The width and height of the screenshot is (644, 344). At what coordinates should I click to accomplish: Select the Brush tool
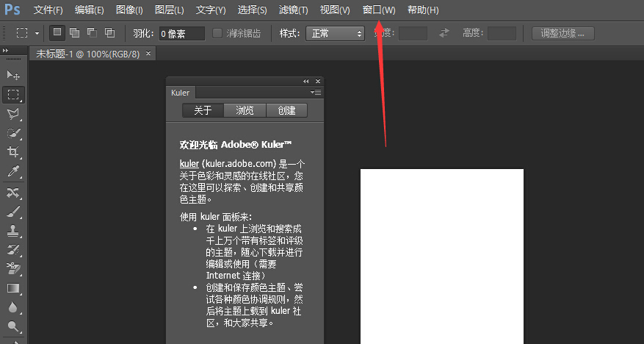(x=13, y=212)
